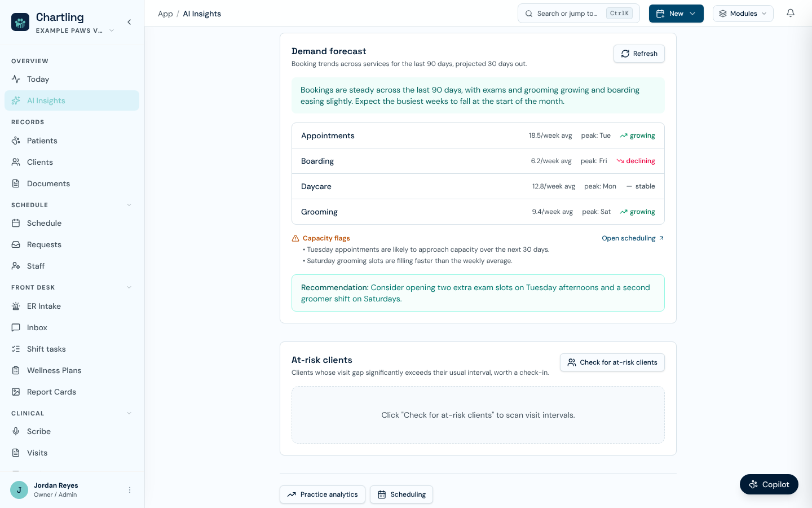Image resolution: width=812 pixels, height=508 pixels.
Task: Click the Today pulse icon in sidebar
Action: click(x=16, y=79)
